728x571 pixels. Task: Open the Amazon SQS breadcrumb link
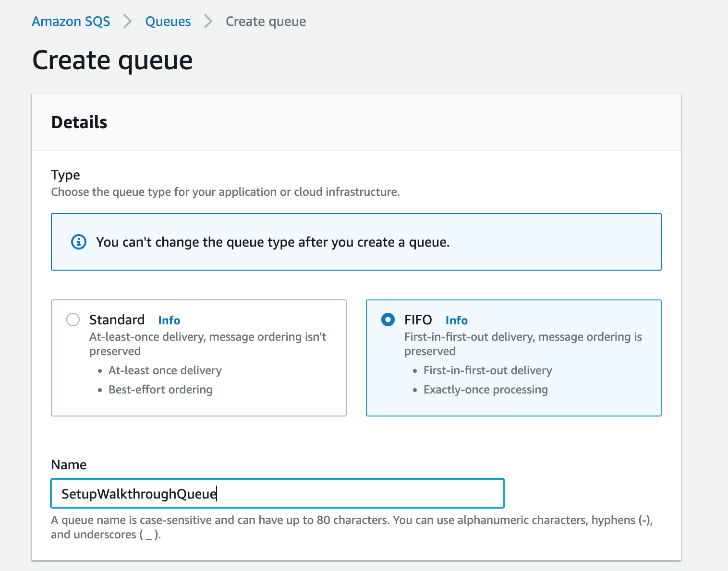(71, 22)
